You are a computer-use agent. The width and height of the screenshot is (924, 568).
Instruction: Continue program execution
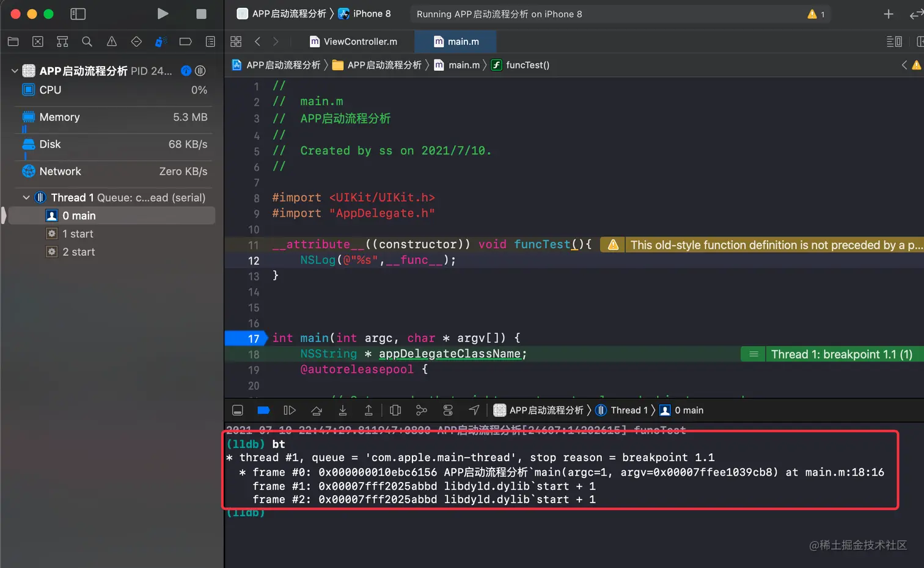pyautogui.click(x=290, y=410)
